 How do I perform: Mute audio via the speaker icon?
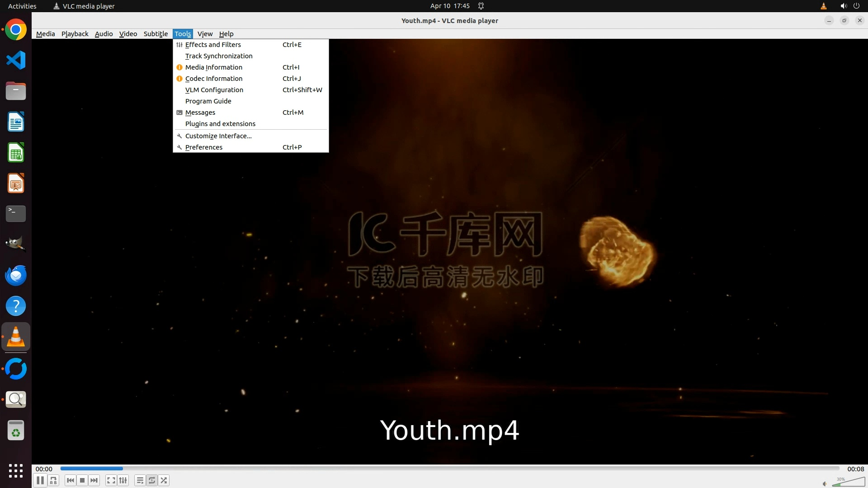[x=824, y=483]
